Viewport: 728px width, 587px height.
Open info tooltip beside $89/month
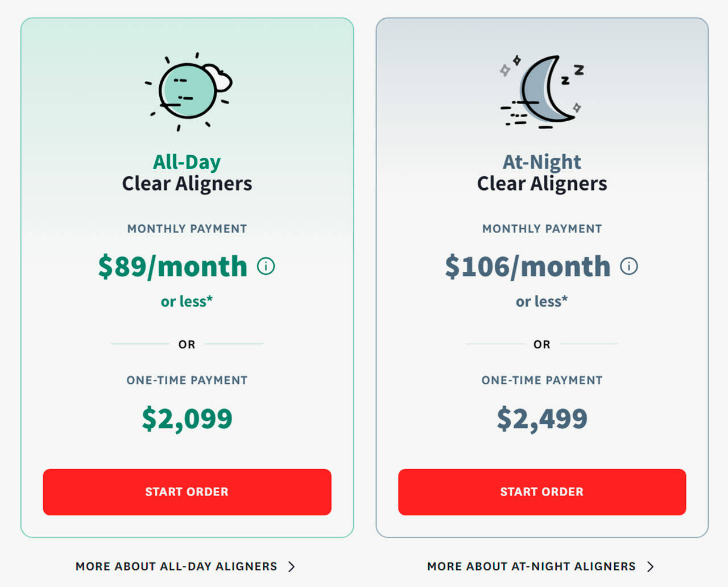[x=266, y=266]
